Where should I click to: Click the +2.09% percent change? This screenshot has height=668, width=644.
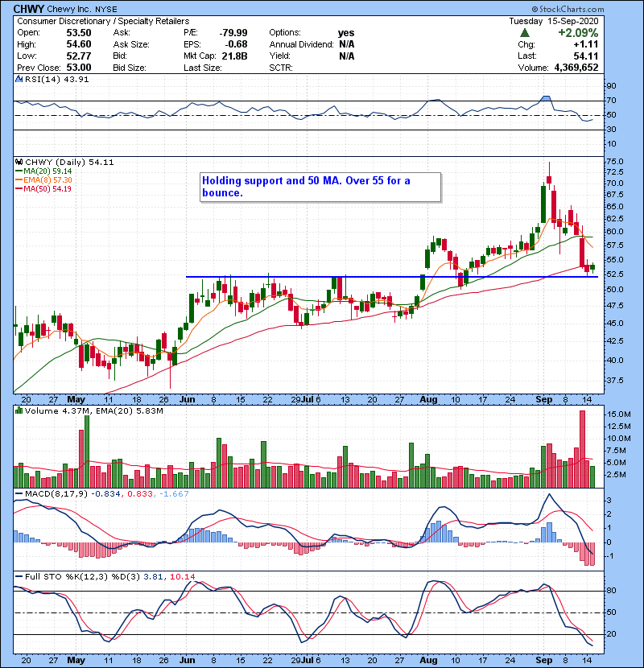pos(578,33)
